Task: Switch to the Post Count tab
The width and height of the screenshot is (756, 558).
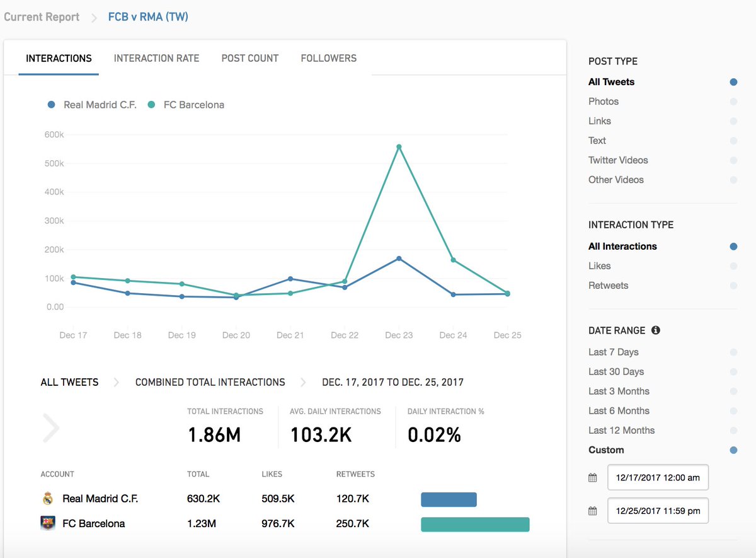Action: 250,59
